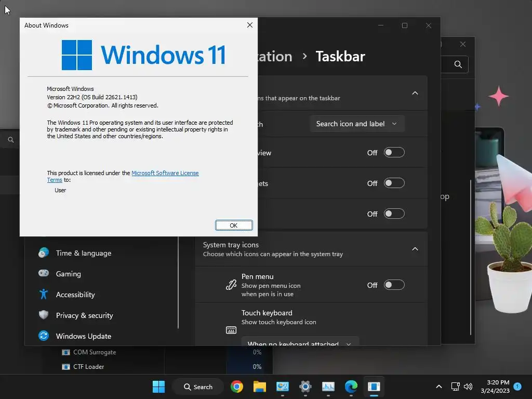Viewport: 532px width, 399px height.
Task: Click the Touch keyboard icon
Action: [231, 330]
